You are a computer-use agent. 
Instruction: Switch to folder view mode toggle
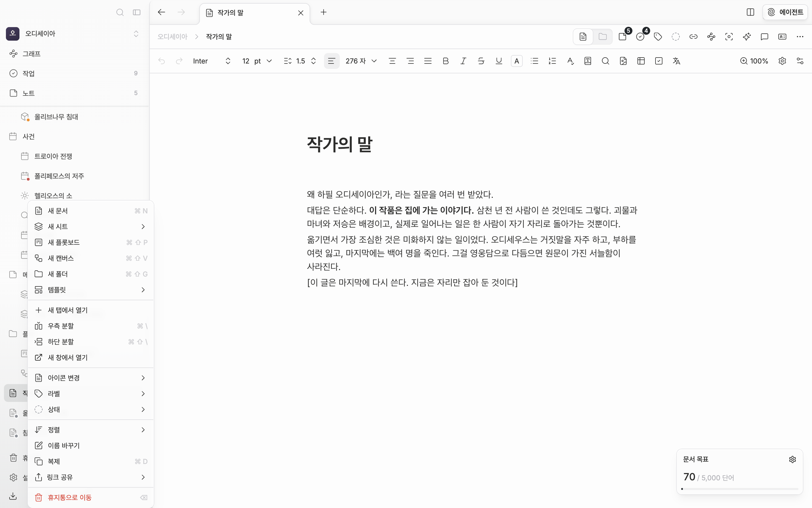pyautogui.click(x=603, y=37)
